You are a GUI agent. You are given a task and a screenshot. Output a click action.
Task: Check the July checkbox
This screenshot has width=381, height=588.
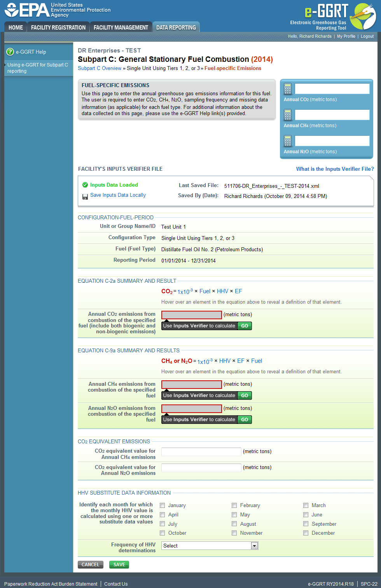pos(163,524)
